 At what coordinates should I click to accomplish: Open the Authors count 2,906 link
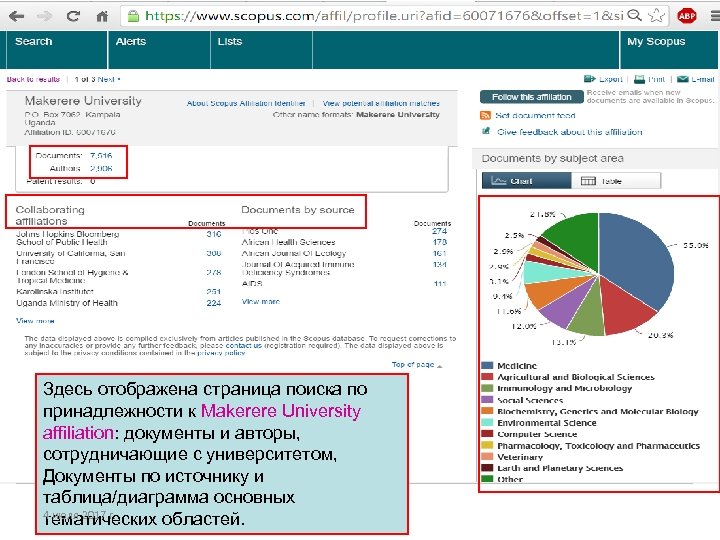pos(101,168)
